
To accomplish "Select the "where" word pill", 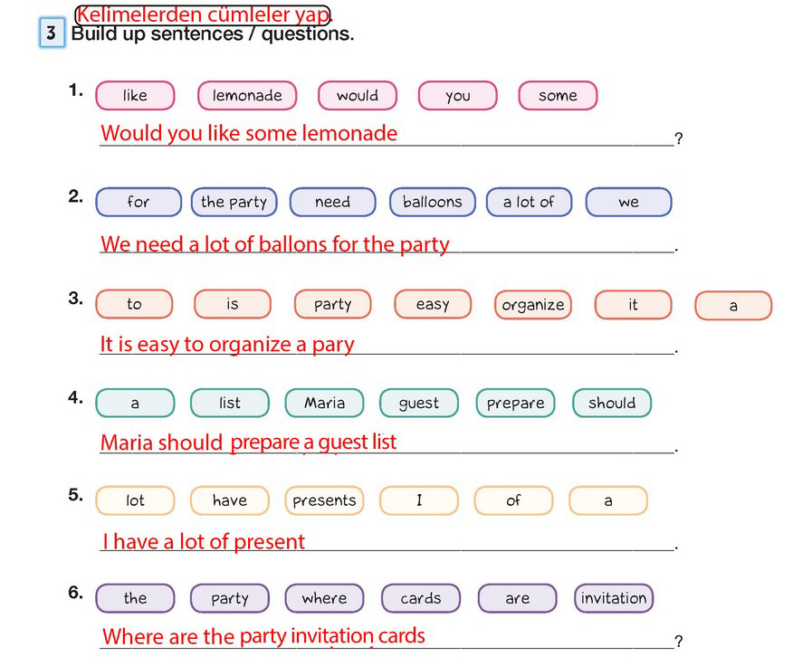I will [324, 598].
